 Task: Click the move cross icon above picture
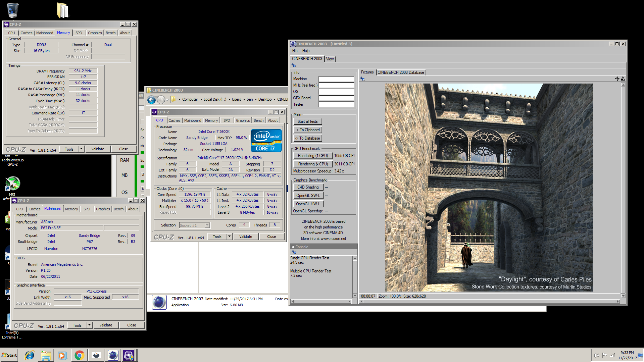point(617,79)
